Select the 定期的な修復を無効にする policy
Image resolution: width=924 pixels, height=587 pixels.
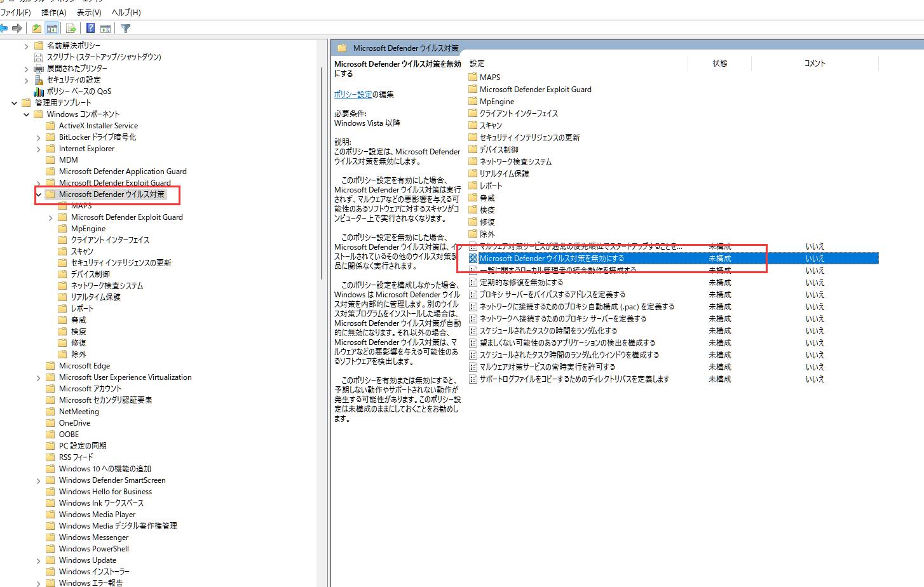(521, 282)
